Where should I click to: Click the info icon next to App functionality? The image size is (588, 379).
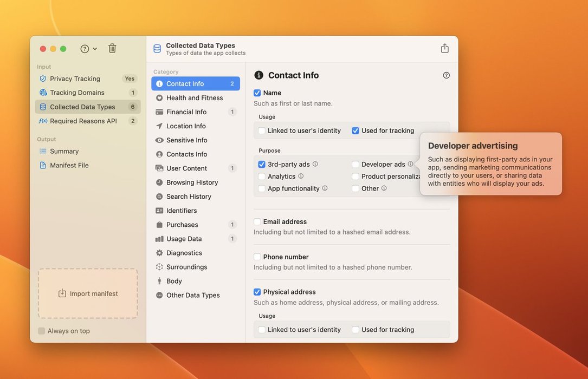point(325,188)
